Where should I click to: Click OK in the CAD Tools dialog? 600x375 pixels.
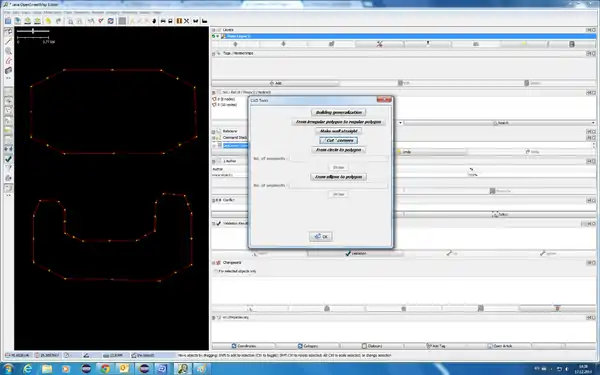(321, 236)
